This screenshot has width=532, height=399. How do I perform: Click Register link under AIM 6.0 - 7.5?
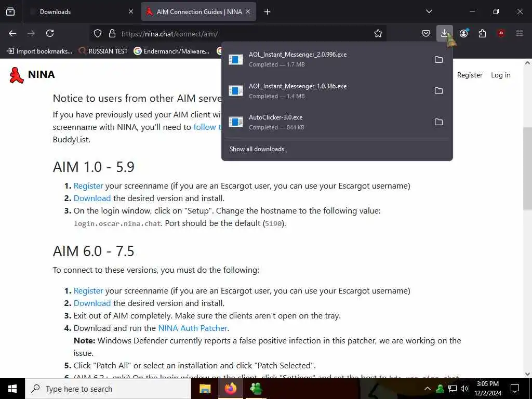click(x=88, y=291)
